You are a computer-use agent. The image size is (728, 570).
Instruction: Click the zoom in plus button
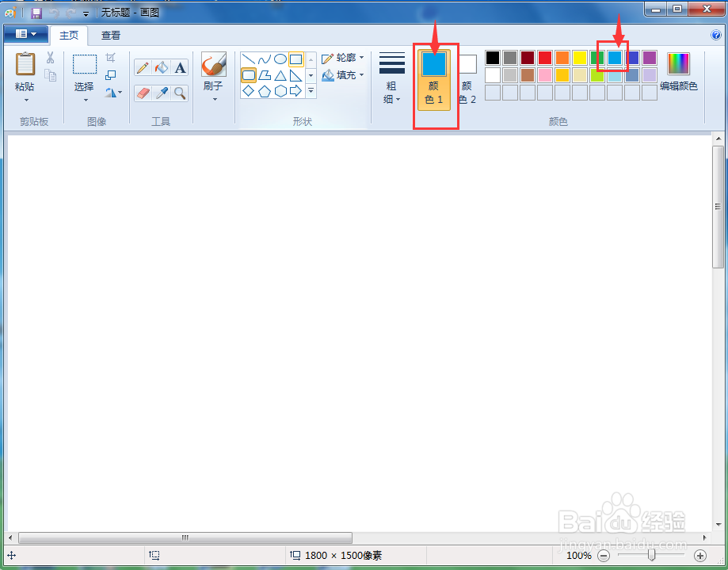(x=700, y=555)
